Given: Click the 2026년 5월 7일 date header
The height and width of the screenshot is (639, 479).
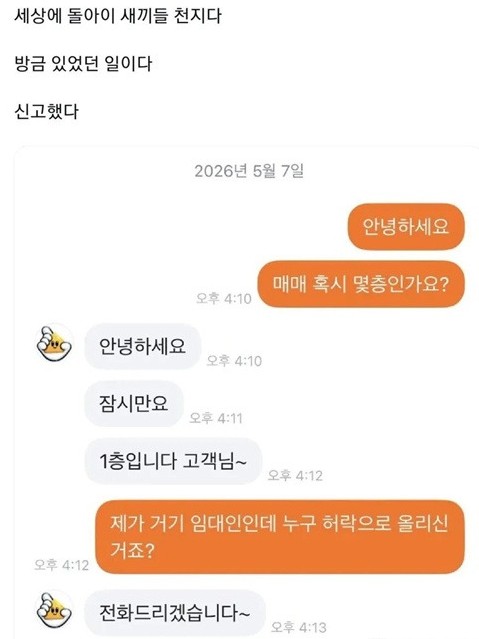Looking at the screenshot, I should coord(249,171).
